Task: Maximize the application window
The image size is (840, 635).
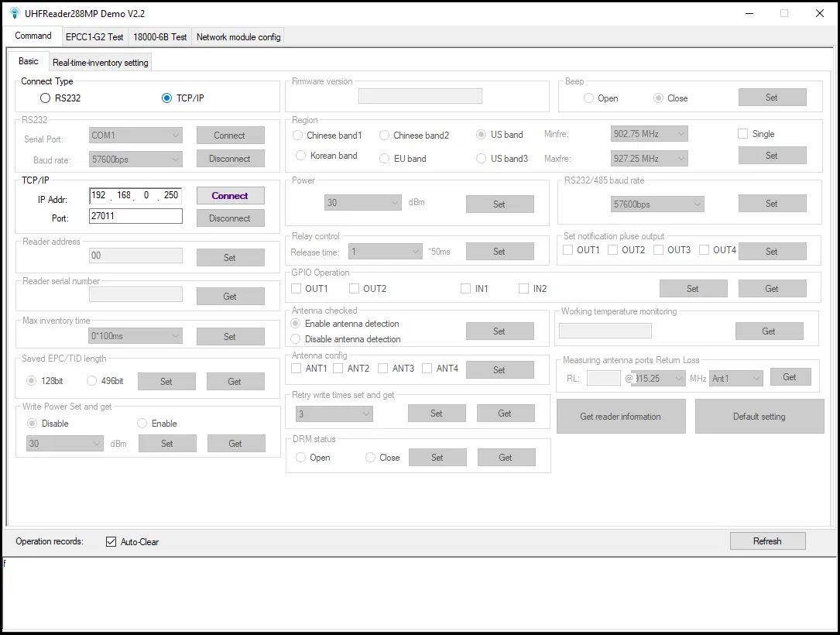Action: click(784, 13)
